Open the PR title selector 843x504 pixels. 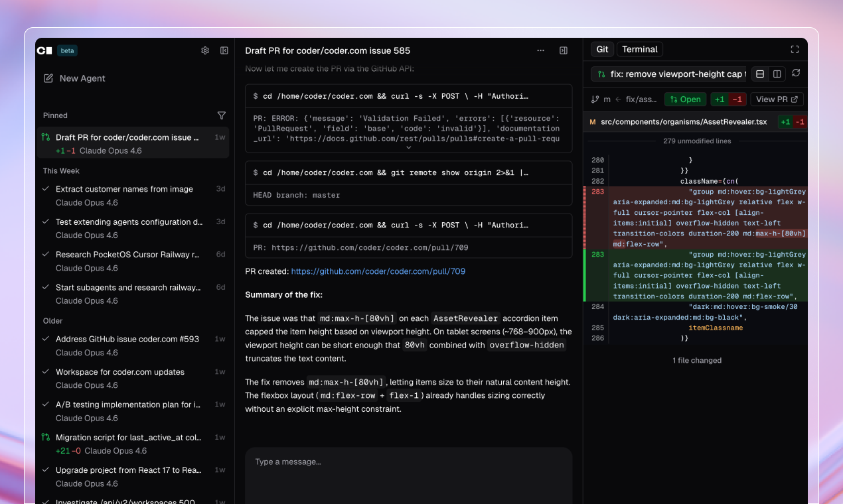[668, 74]
